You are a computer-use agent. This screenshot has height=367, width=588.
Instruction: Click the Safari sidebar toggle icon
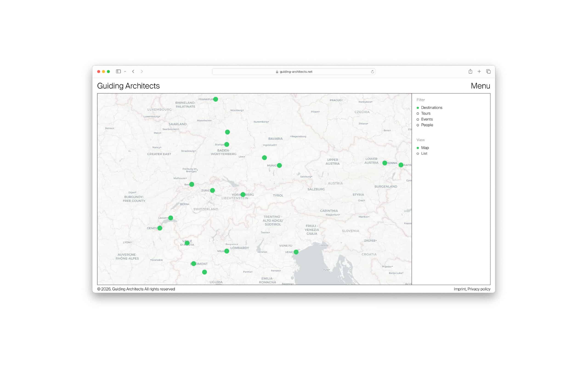tap(118, 71)
